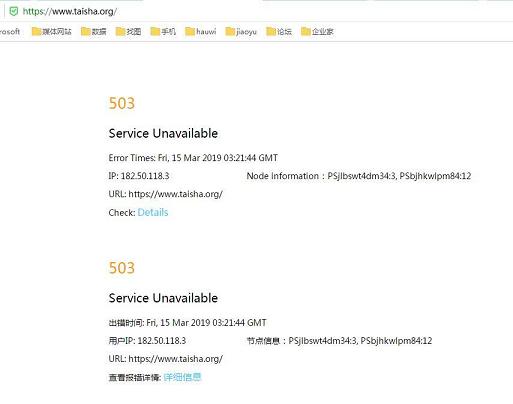Open the 论坛 bookmark folder
The width and height of the screenshot is (513, 404).
tap(279, 32)
